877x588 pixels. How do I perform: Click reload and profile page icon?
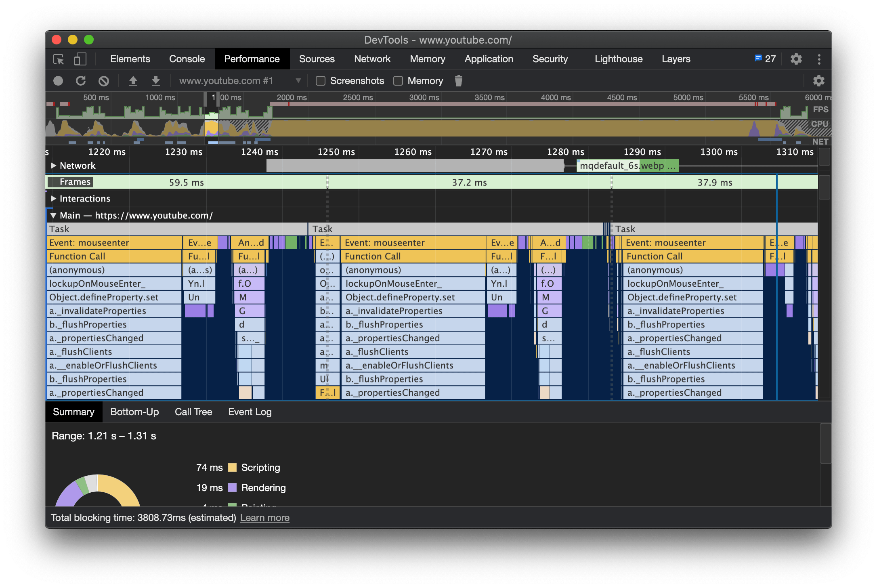81,81
